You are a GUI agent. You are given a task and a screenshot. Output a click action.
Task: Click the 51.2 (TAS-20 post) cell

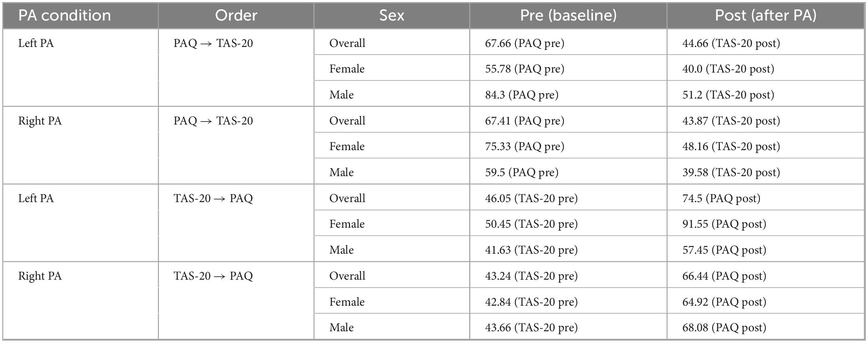pyautogui.click(x=728, y=95)
